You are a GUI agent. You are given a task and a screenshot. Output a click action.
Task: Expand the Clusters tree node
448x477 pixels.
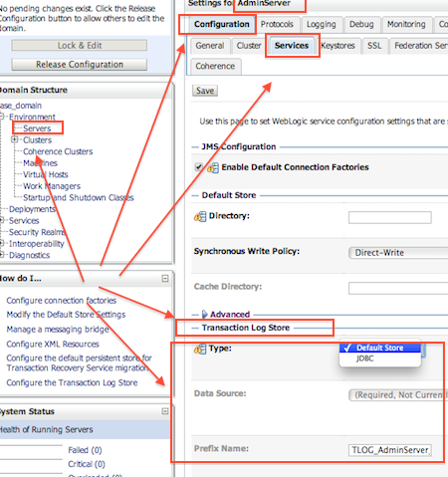tap(14, 139)
